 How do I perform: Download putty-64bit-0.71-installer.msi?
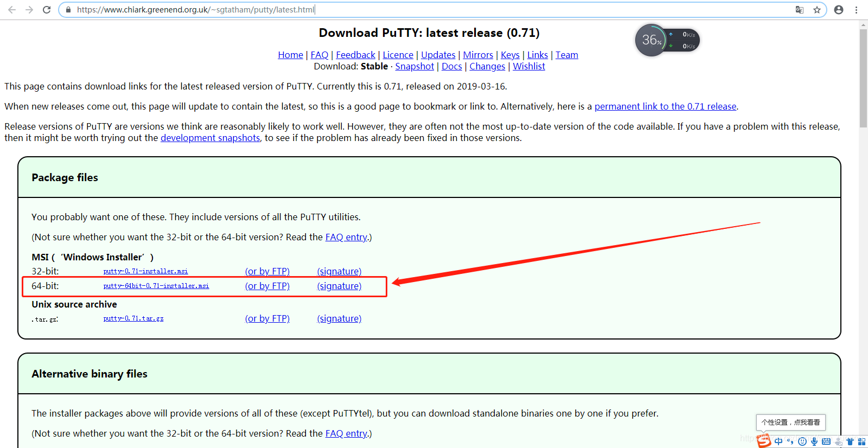coord(156,286)
